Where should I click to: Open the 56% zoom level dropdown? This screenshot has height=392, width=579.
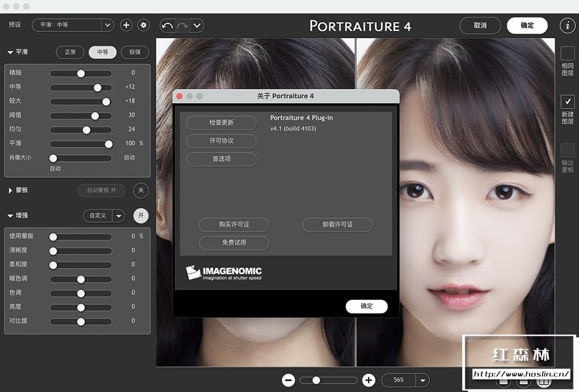point(423,380)
